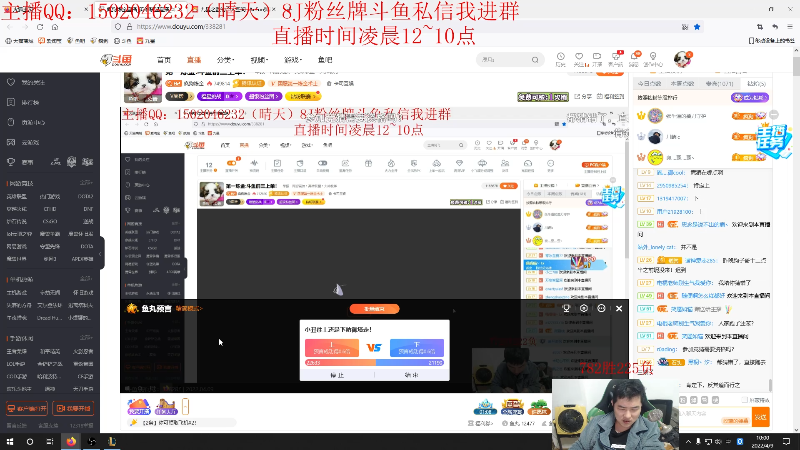Expand the third left sidebar category section
The image size is (800, 450).
click(86, 338)
